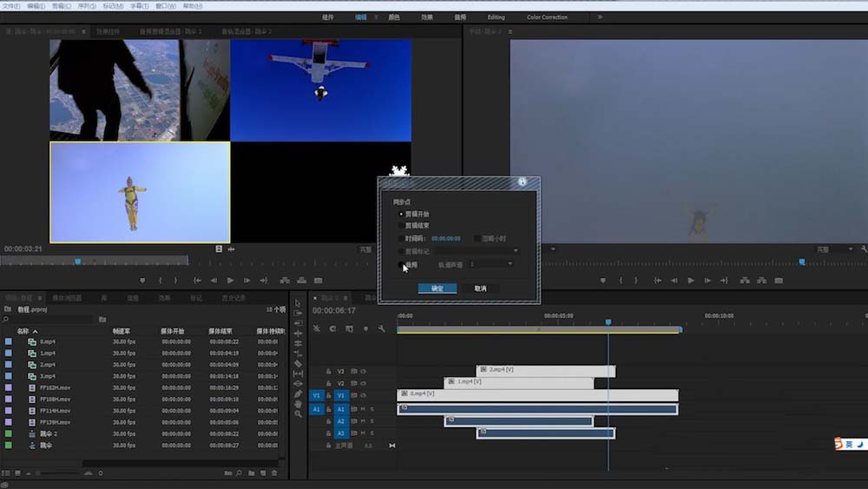Select the Pen tool in tools panel

tap(299, 393)
